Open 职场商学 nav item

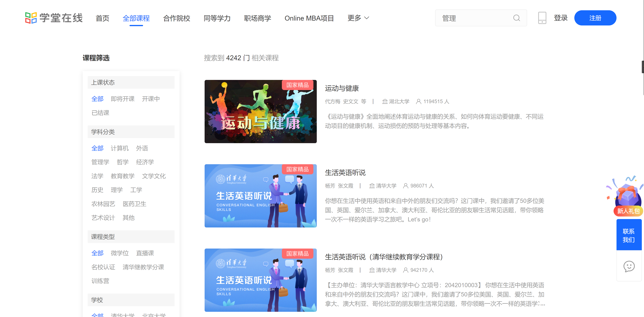click(258, 18)
